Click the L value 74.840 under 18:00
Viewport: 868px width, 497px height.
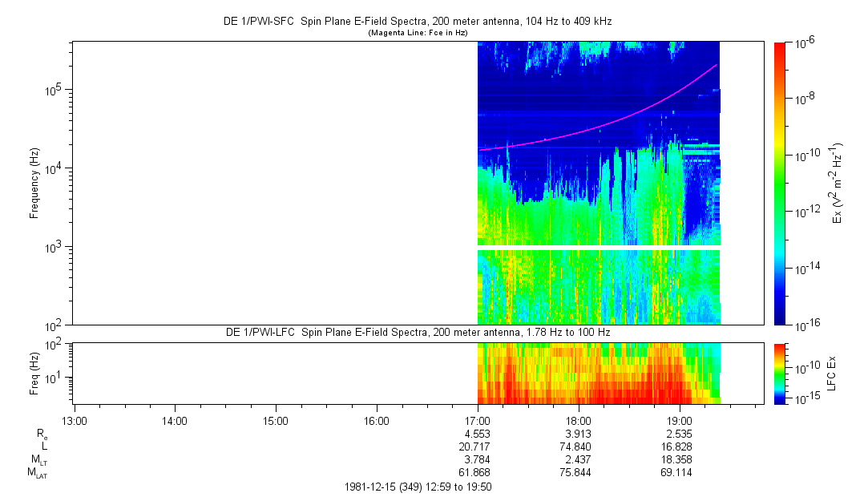coord(579,446)
